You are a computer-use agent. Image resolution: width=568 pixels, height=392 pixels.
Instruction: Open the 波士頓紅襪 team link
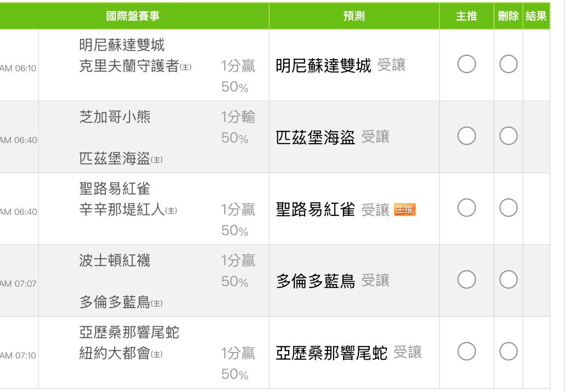coord(115,260)
